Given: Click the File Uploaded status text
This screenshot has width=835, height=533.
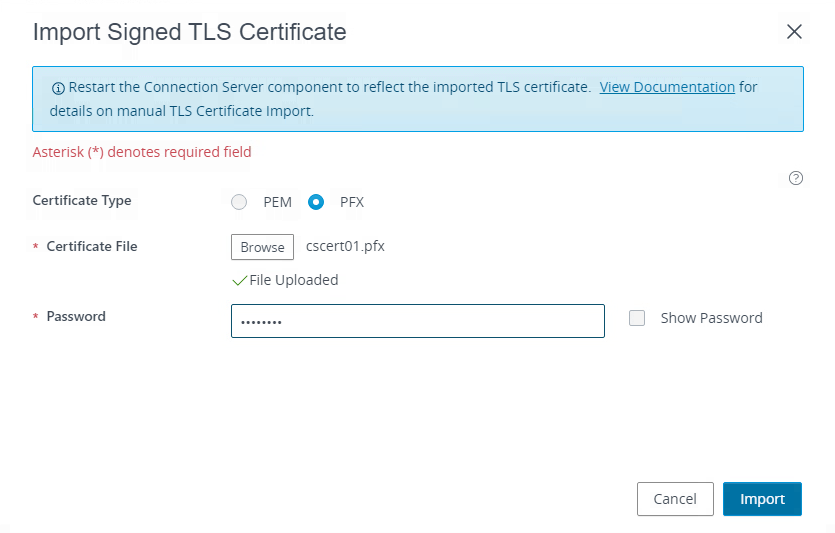Looking at the screenshot, I should 293,280.
